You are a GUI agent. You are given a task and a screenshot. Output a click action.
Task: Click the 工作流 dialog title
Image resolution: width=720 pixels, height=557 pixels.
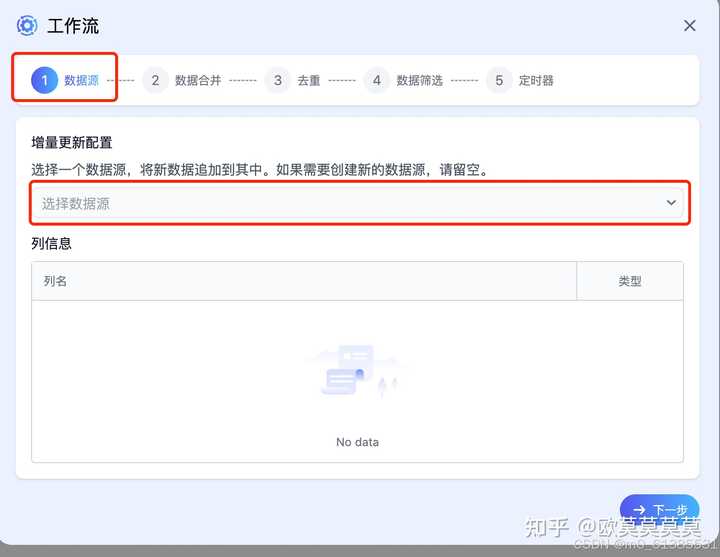pos(73,26)
